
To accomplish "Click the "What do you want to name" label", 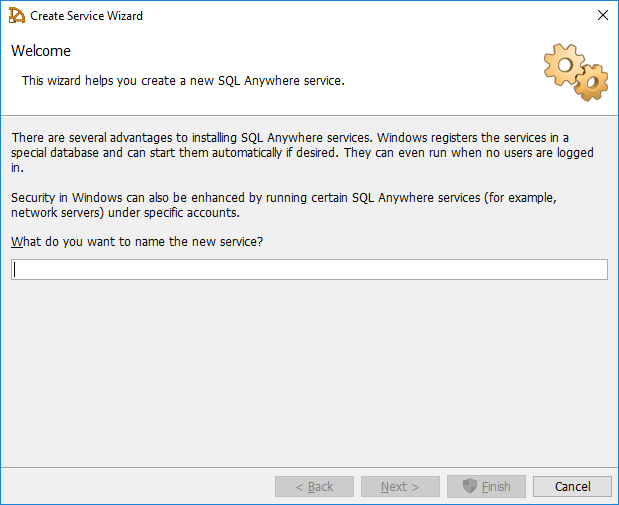I will 137,242.
